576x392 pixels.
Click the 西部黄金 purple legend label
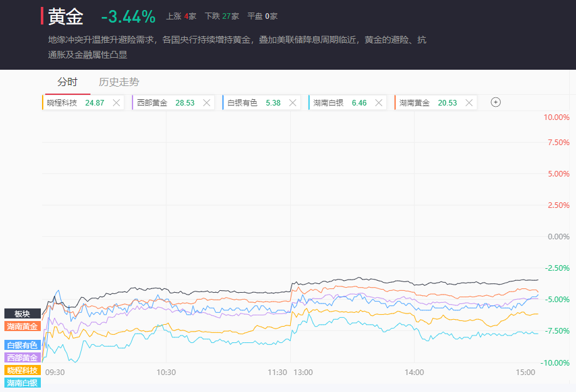(x=23, y=357)
